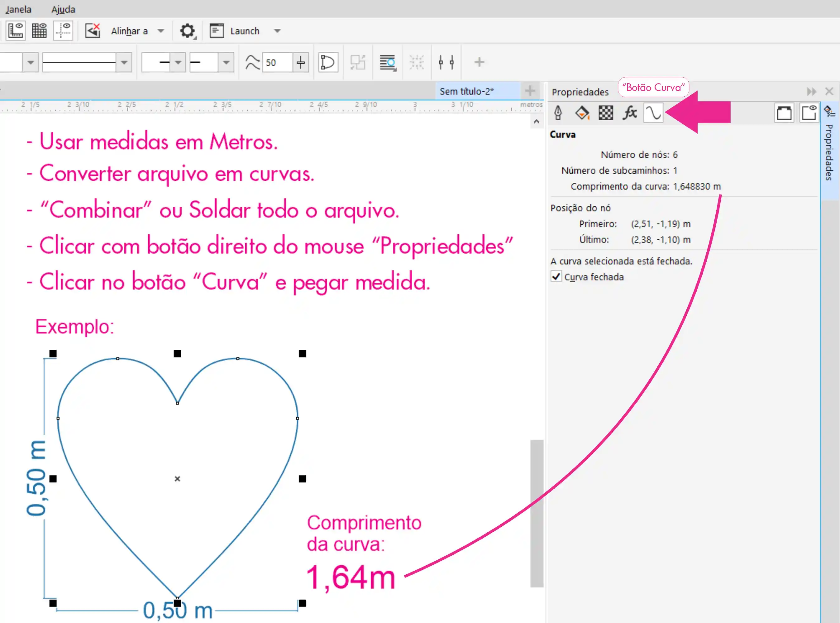Open the Fill bucket properties tab
840x623 pixels.
[582, 113]
